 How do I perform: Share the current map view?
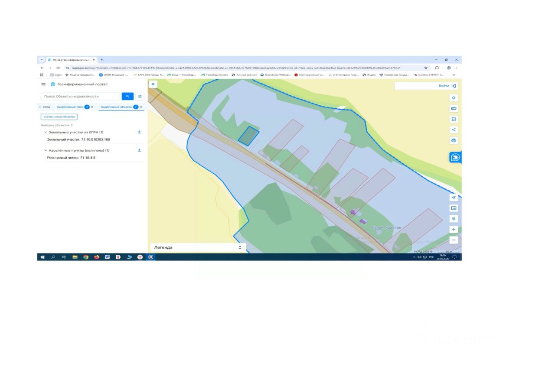pos(454,130)
